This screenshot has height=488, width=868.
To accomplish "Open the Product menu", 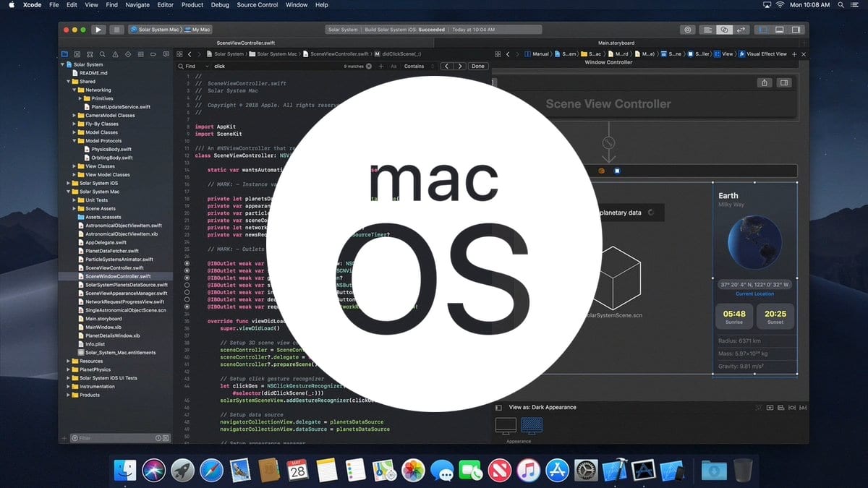I will [x=192, y=5].
